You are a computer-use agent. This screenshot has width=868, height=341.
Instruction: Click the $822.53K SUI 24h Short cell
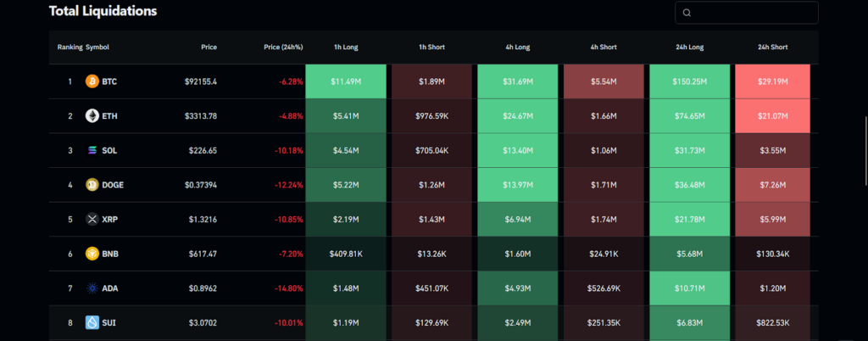click(x=773, y=322)
